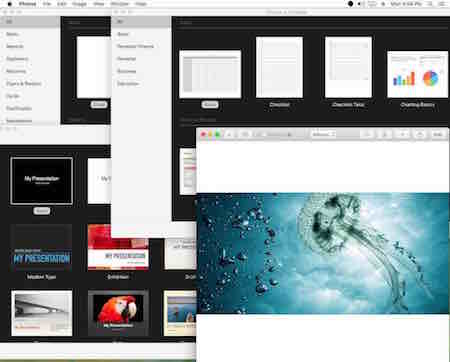Screen dimensions: 450x362
Task: Open the Window menu
Action: pyautogui.click(x=120, y=4)
